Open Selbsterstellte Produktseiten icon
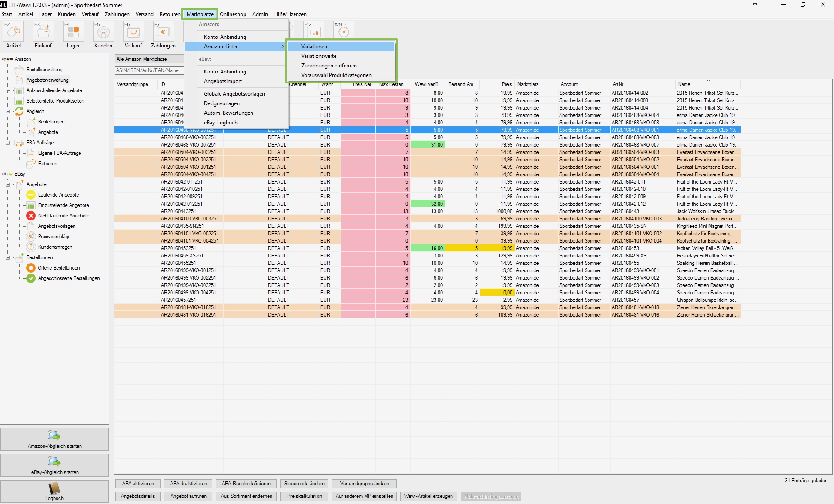The height and width of the screenshot is (504, 834). (19, 101)
